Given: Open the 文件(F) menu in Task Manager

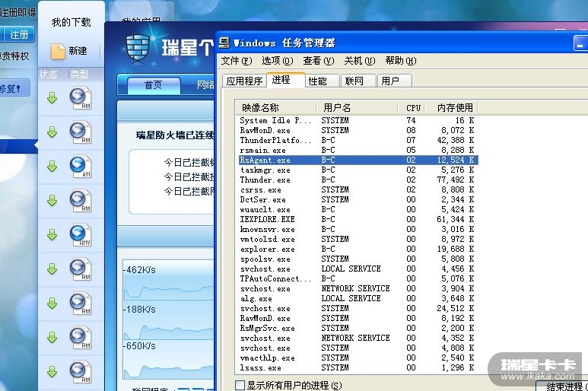Looking at the screenshot, I should click(237, 61).
